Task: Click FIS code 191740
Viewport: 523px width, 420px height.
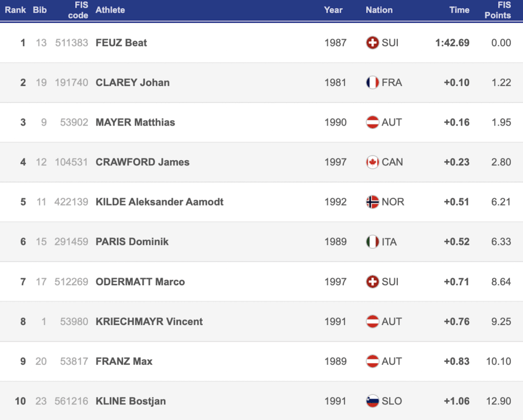Action: (x=72, y=83)
